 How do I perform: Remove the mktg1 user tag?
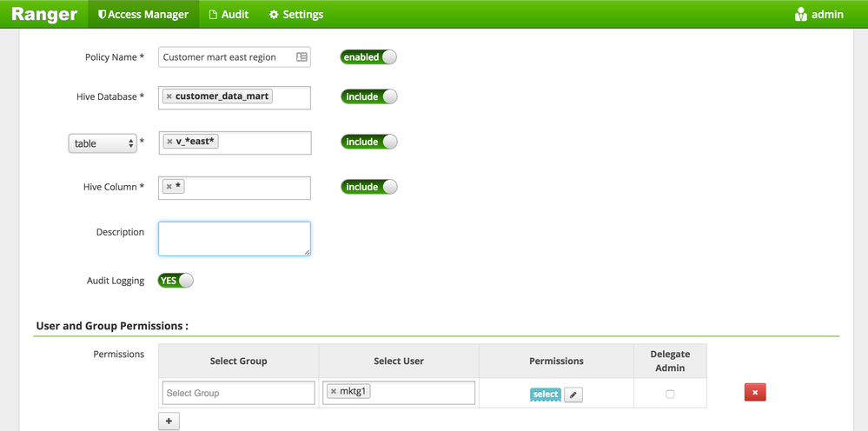point(334,392)
